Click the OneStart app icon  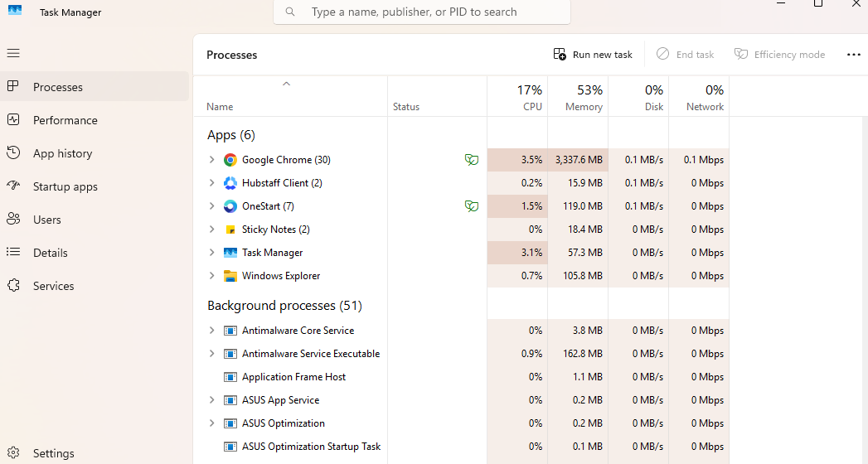tap(230, 206)
